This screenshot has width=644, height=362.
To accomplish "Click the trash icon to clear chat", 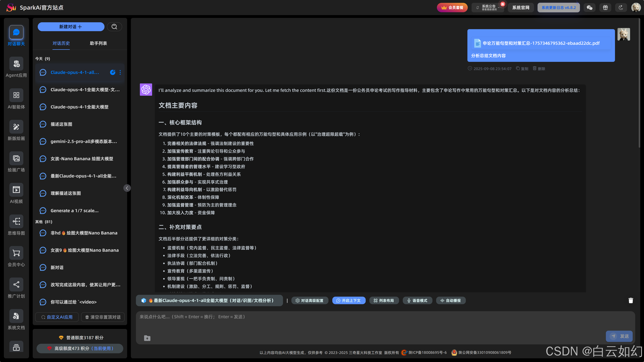I will pyautogui.click(x=631, y=300).
